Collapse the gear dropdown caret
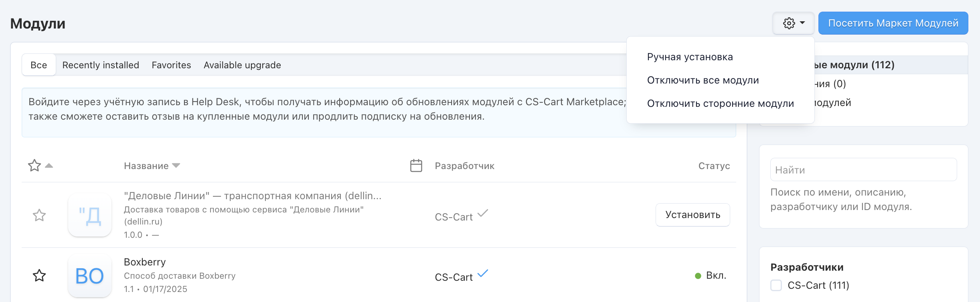This screenshot has height=302, width=980. pyautogui.click(x=802, y=23)
